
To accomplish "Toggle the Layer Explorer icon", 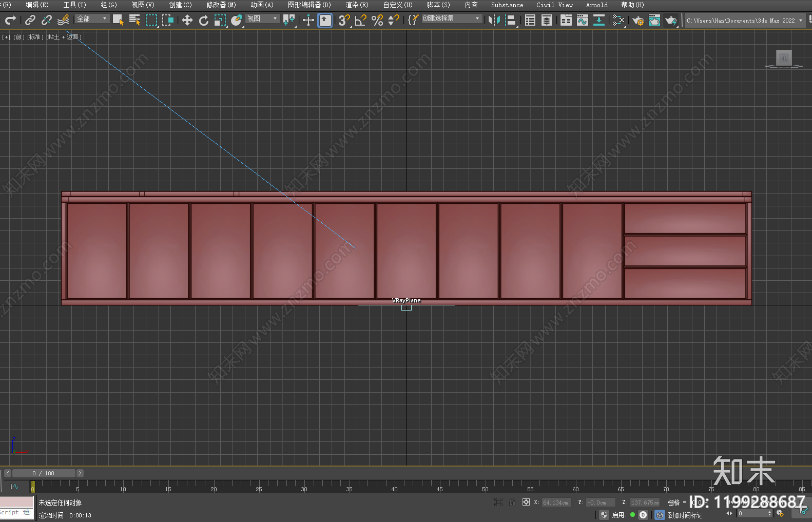I will point(547,20).
